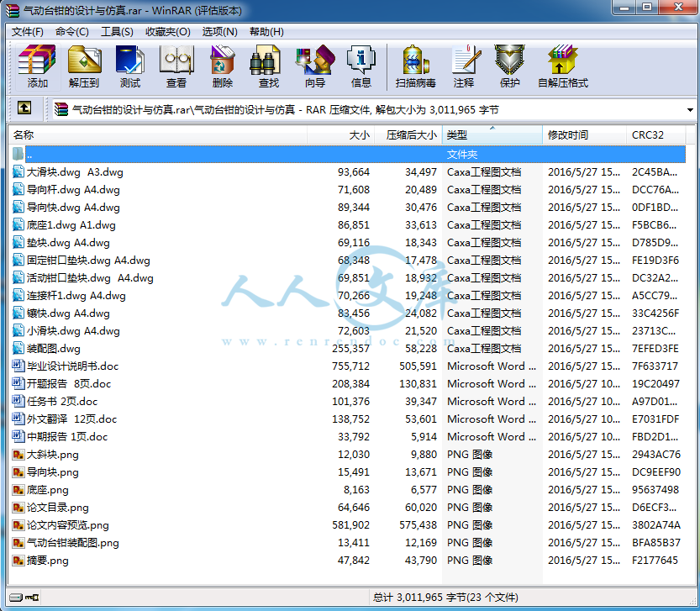The height and width of the screenshot is (611, 700).
Task: Click the Word icon of 中期报告 1页.doc
Action: (x=18, y=436)
